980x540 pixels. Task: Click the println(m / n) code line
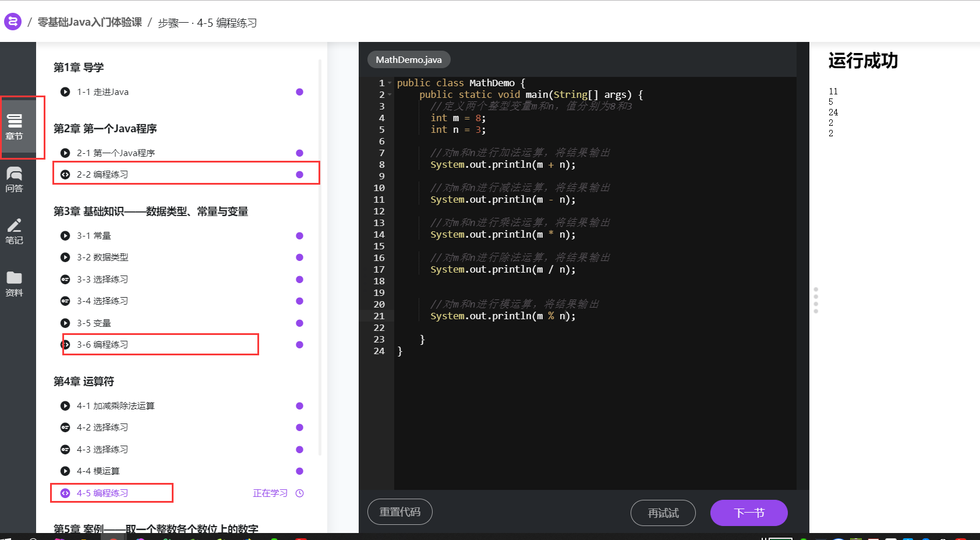503,269
